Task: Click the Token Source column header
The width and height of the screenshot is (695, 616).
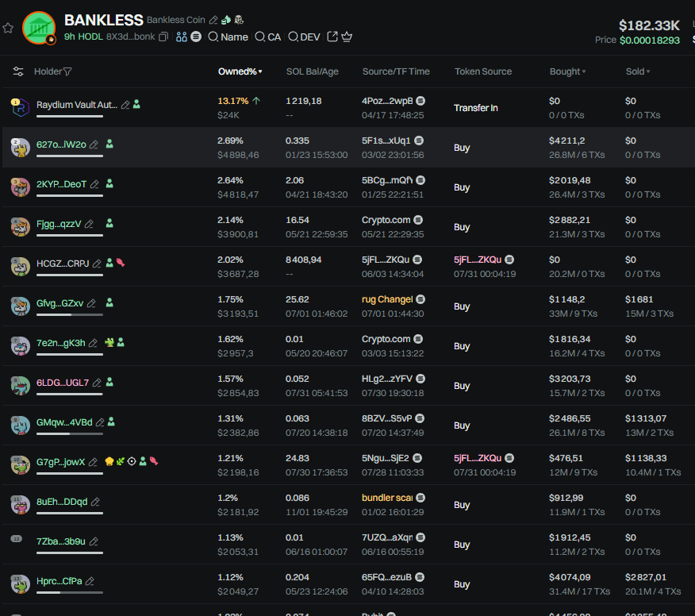Action: point(482,71)
